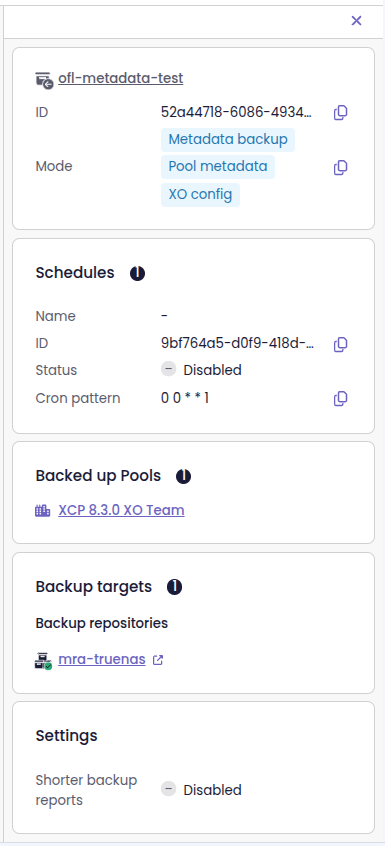
Task: Copy the cron pattern 0 0 * * 1
Action: coord(340,399)
